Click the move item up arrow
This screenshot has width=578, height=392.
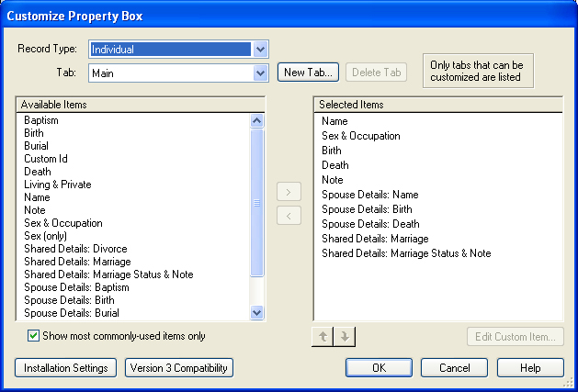pyautogui.click(x=323, y=336)
